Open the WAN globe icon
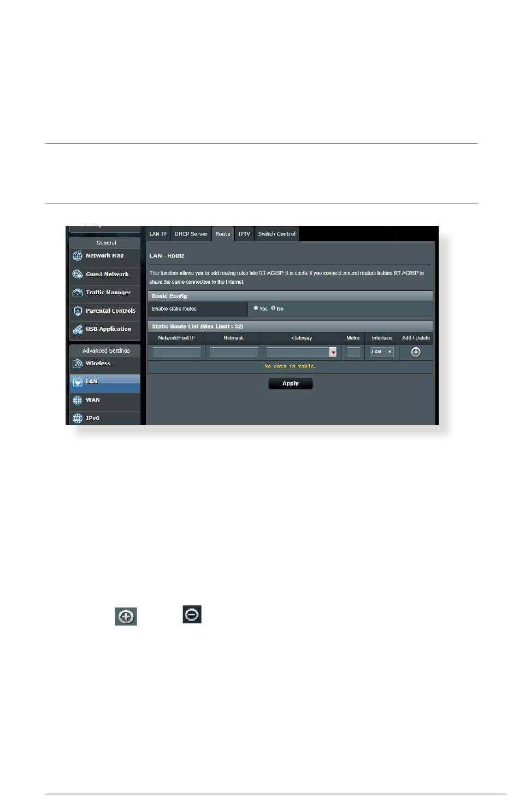Image resolution: width=519 pixels, height=812 pixels. 78,400
